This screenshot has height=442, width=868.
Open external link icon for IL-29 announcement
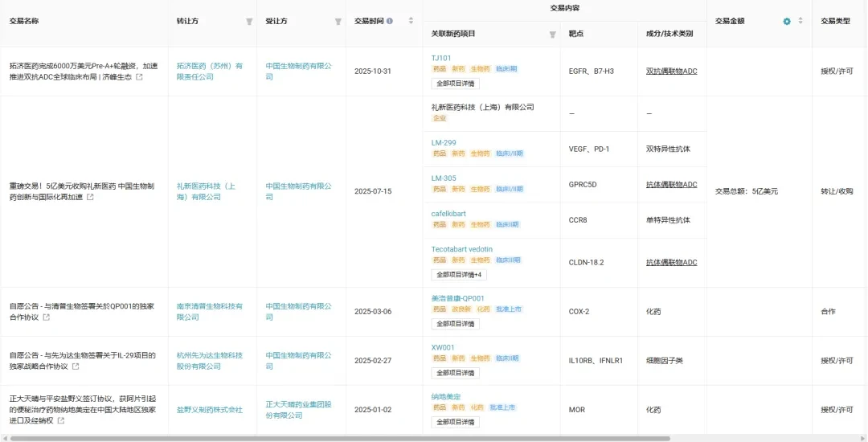pyautogui.click(x=76, y=366)
